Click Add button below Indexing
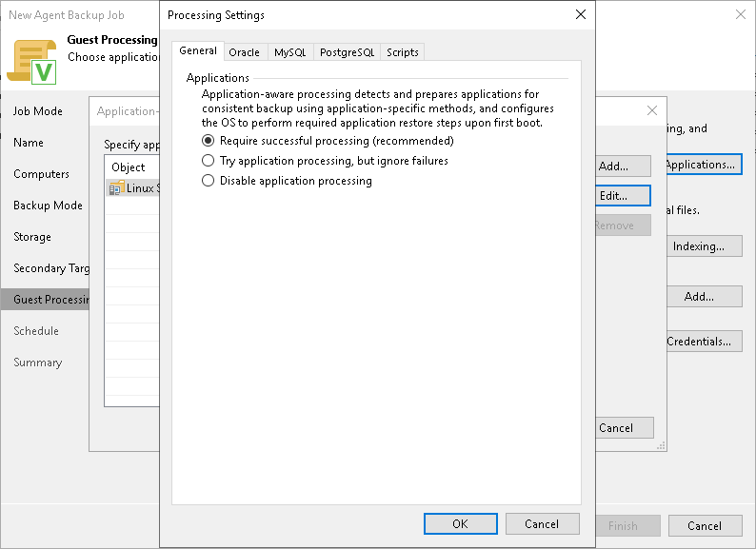The width and height of the screenshot is (756, 549). [x=705, y=297]
